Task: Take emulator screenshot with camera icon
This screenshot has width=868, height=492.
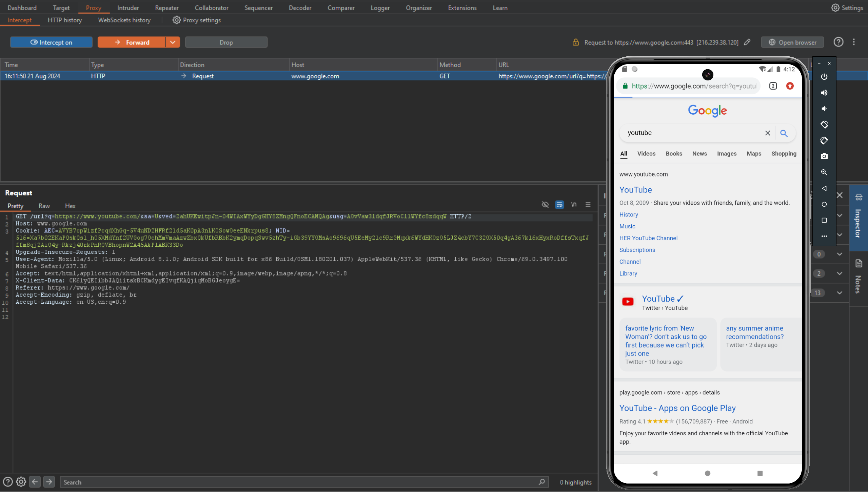Action: pos(824,156)
